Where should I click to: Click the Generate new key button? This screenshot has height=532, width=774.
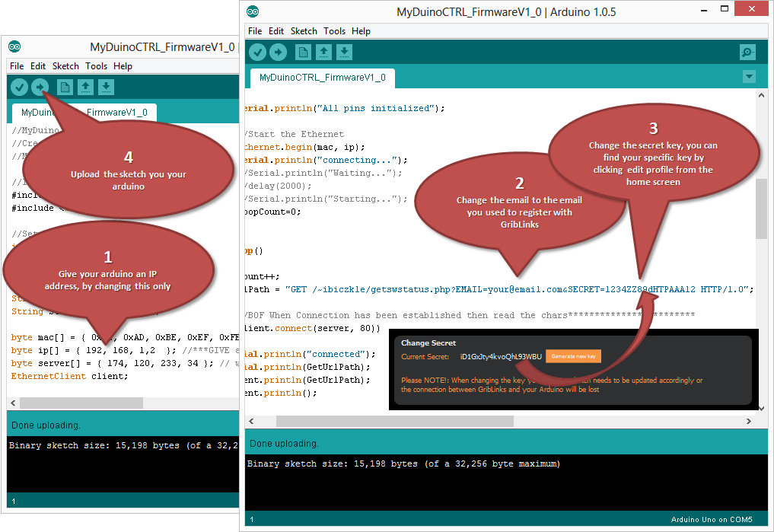point(573,356)
